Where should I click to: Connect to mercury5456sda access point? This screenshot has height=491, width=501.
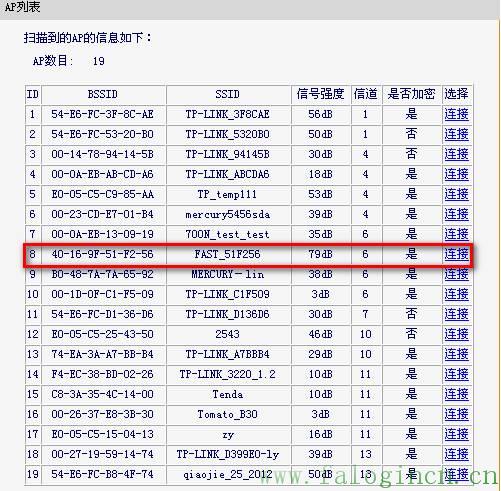coord(456,214)
